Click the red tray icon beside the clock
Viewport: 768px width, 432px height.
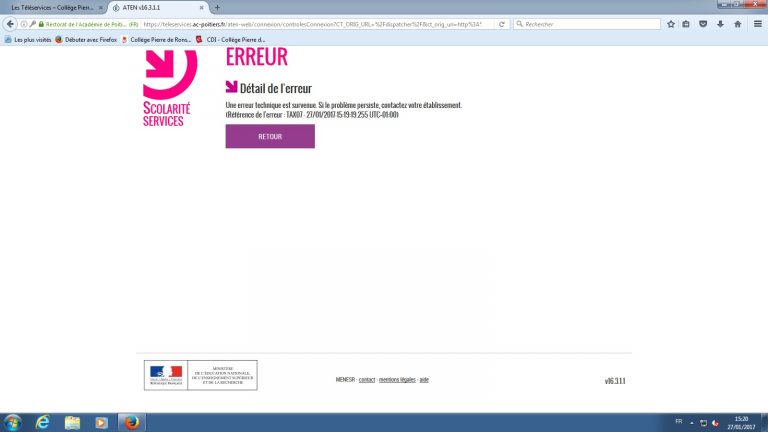point(715,423)
